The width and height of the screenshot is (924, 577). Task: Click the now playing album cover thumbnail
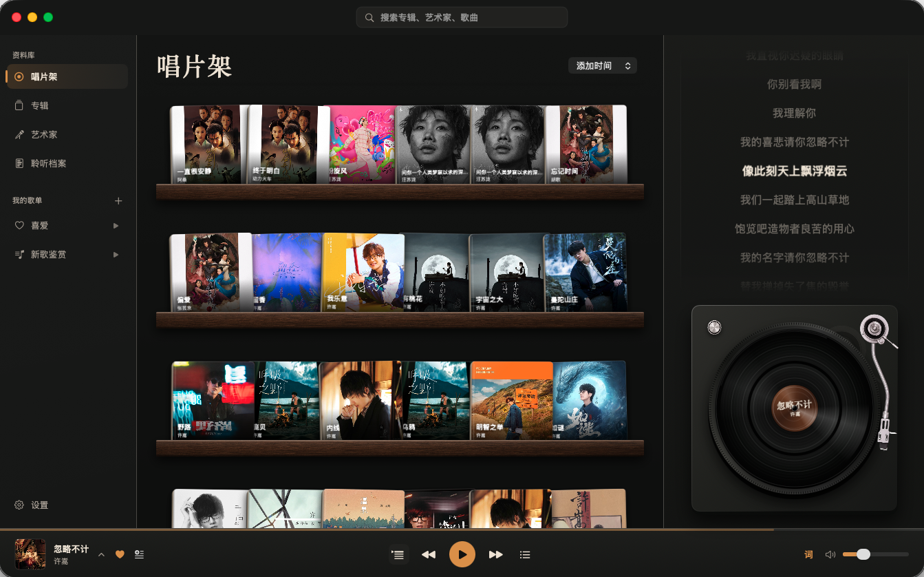pos(30,554)
